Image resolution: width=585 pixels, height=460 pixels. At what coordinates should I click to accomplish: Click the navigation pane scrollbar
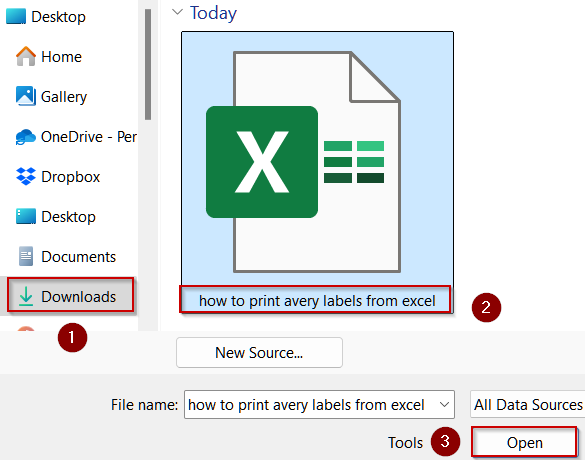148,64
